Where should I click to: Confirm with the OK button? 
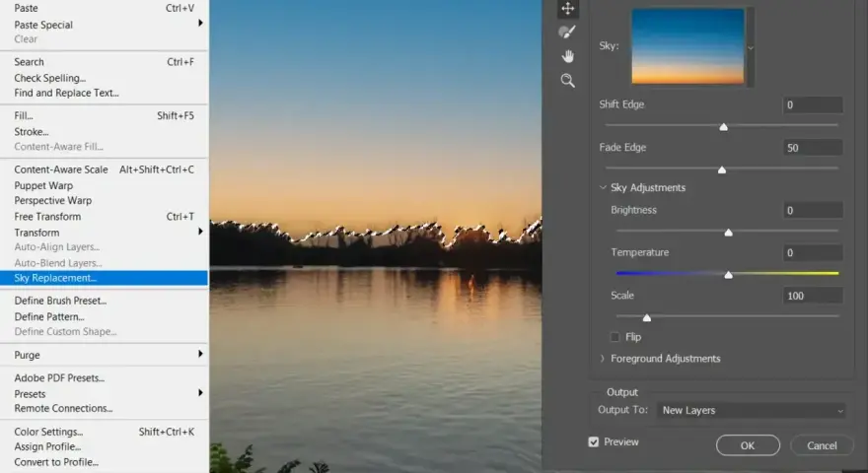point(748,445)
